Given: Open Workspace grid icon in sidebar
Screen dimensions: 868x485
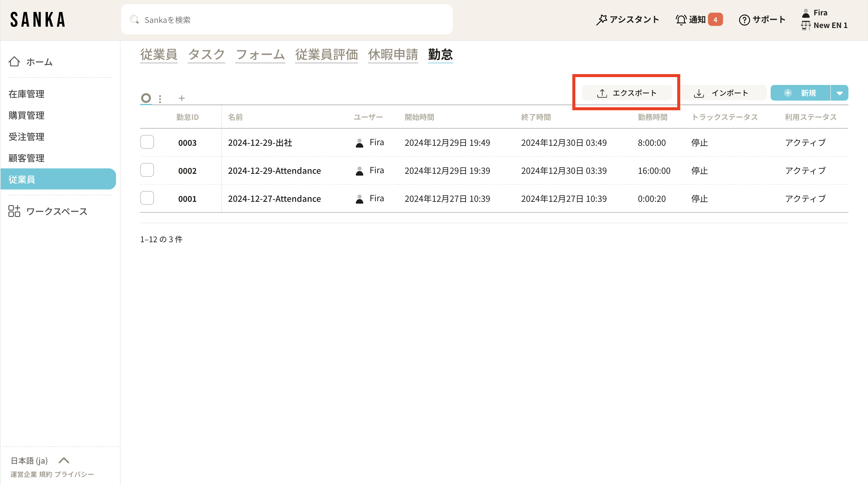Looking at the screenshot, I should (14, 211).
